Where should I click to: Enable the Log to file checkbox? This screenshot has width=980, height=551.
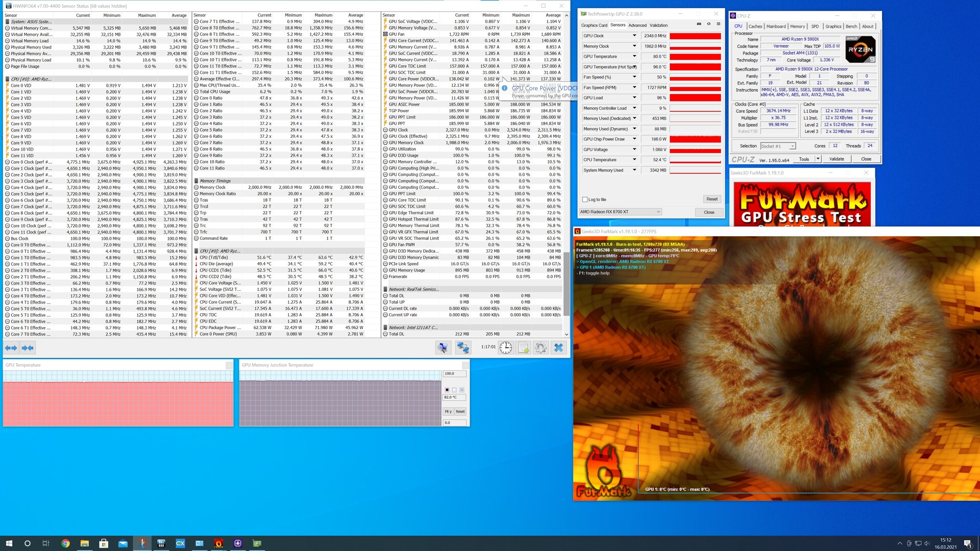pyautogui.click(x=585, y=199)
